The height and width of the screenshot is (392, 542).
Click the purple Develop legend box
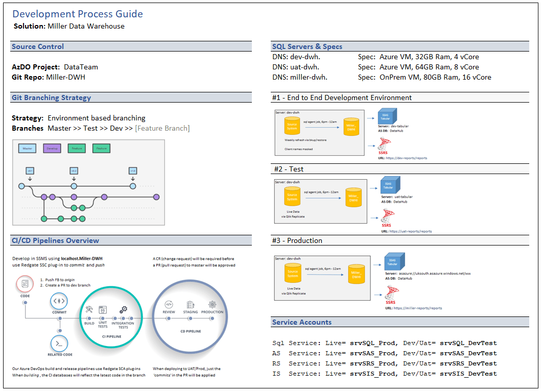[52, 149]
